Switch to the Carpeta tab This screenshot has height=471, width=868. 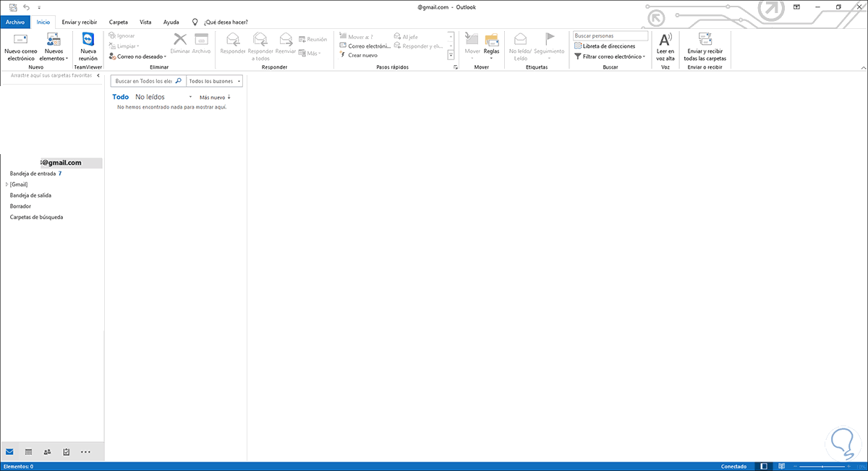(118, 22)
